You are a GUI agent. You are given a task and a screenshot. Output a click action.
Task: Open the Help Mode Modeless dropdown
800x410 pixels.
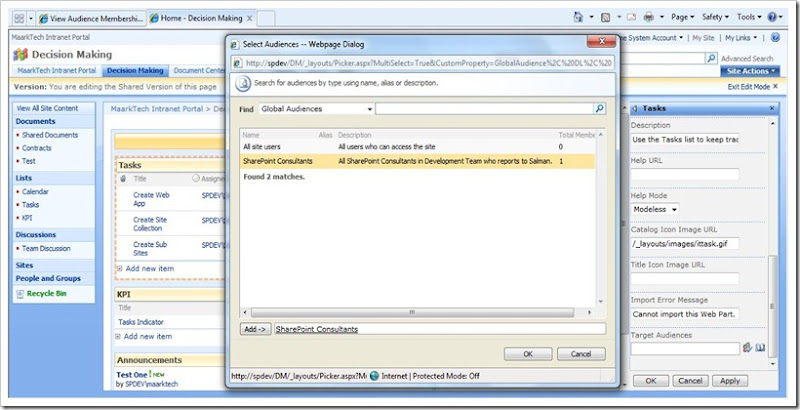pos(655,210)
